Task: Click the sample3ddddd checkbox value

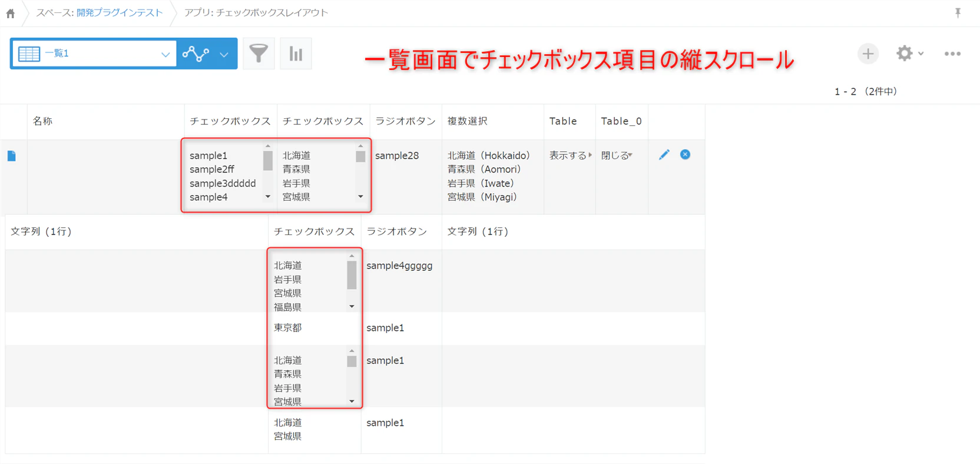Action: (223, 183)
